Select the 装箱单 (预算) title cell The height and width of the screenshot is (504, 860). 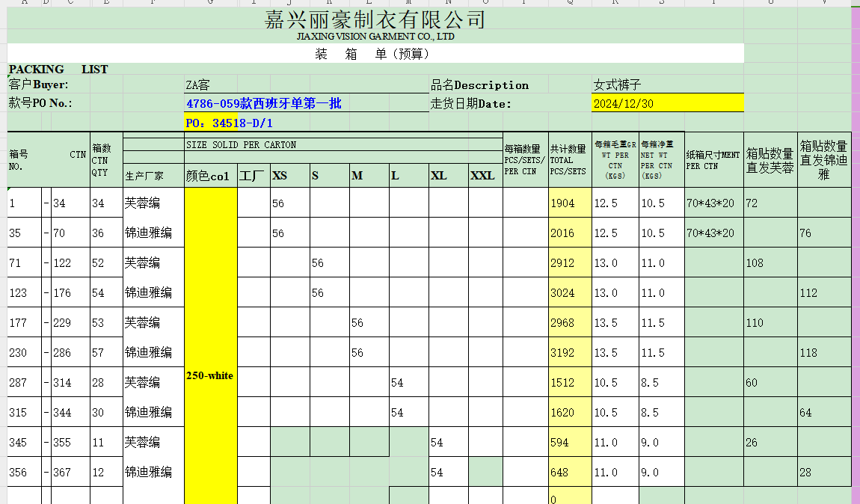372,54
